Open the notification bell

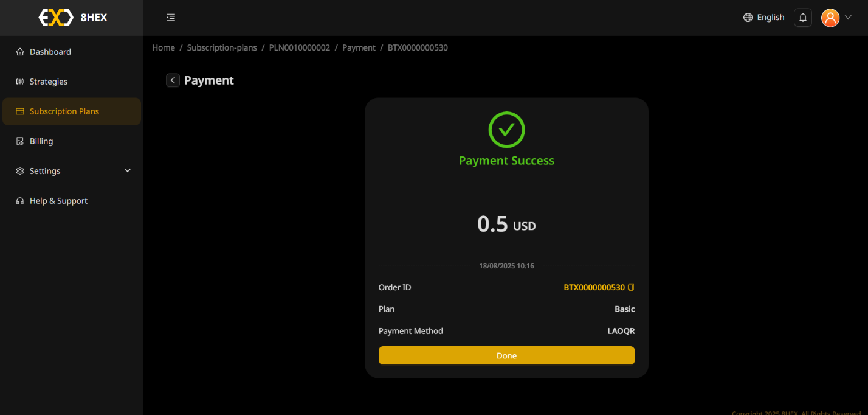[x=802, y=17]
